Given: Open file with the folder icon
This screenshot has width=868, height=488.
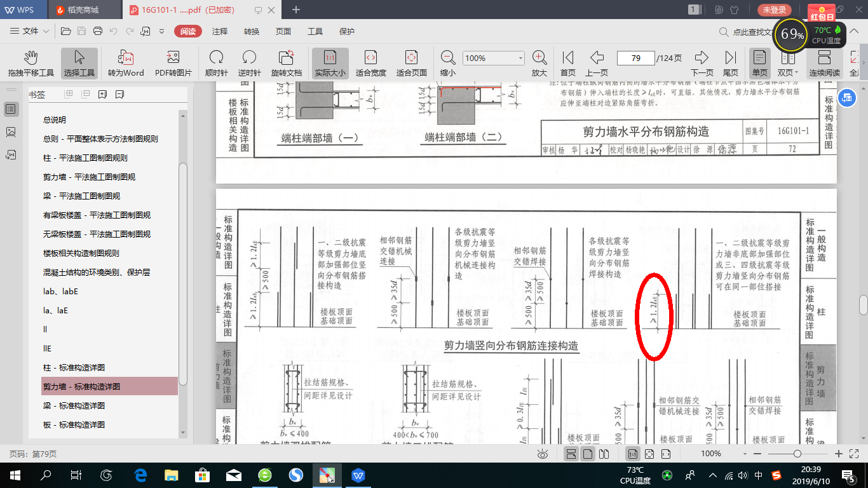Looking at the screenshot, I should click(65, 31).
